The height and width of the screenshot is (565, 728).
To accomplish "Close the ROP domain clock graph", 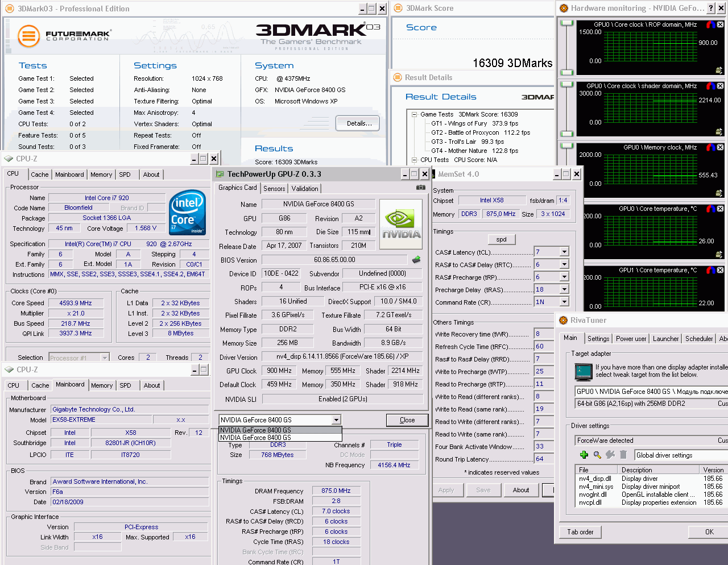I will point(720,24).
